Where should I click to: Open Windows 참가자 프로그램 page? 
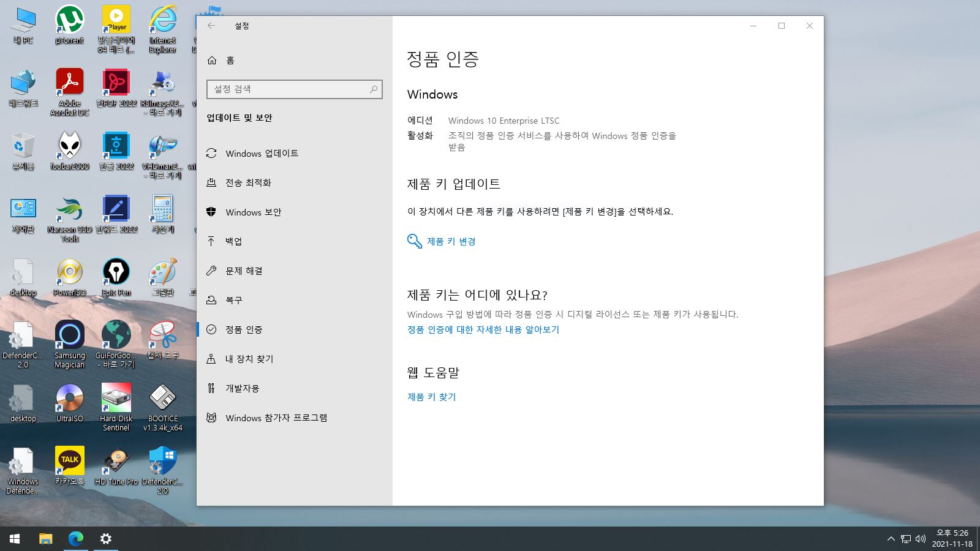point(294,418)
